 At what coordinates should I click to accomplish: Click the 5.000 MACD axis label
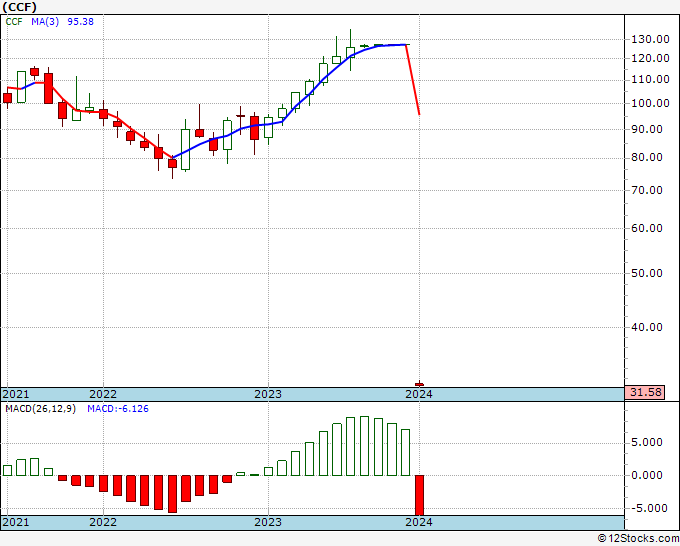point(647,442)
